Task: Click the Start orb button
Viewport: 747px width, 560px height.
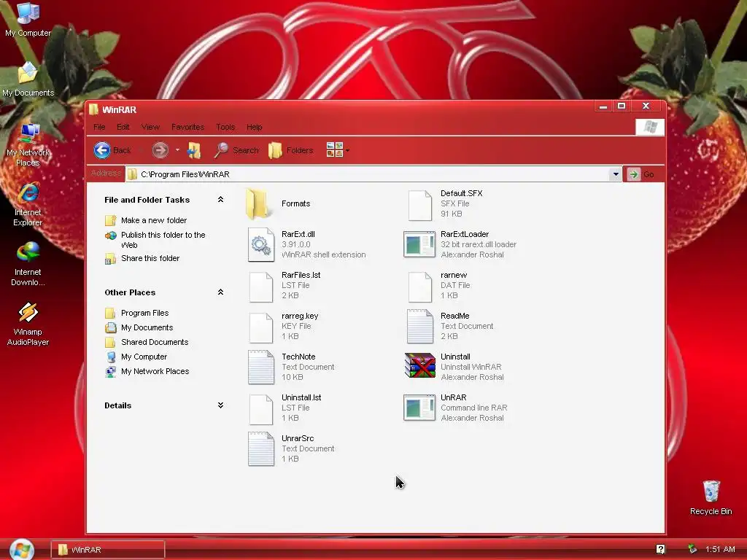Action: coord(22,549)
